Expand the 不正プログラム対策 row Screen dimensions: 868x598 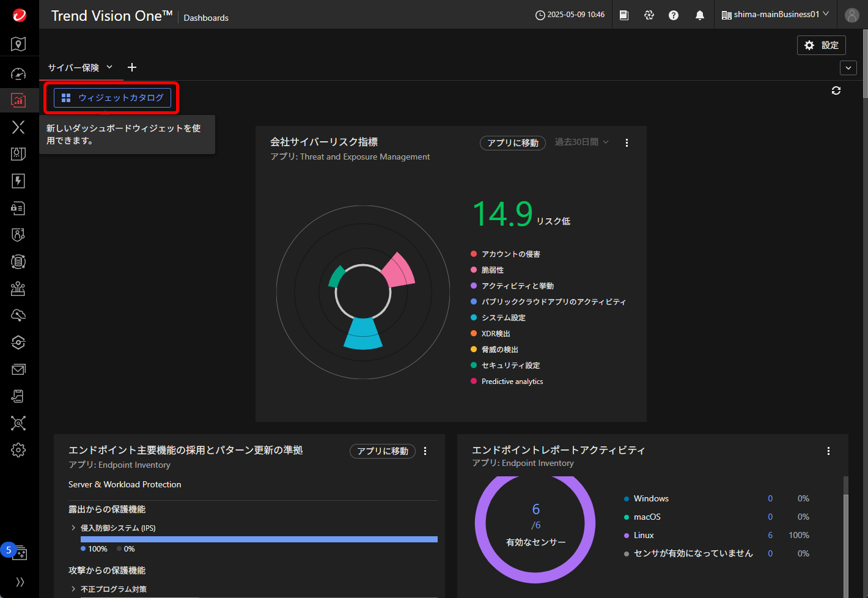(x=73, y=589)
